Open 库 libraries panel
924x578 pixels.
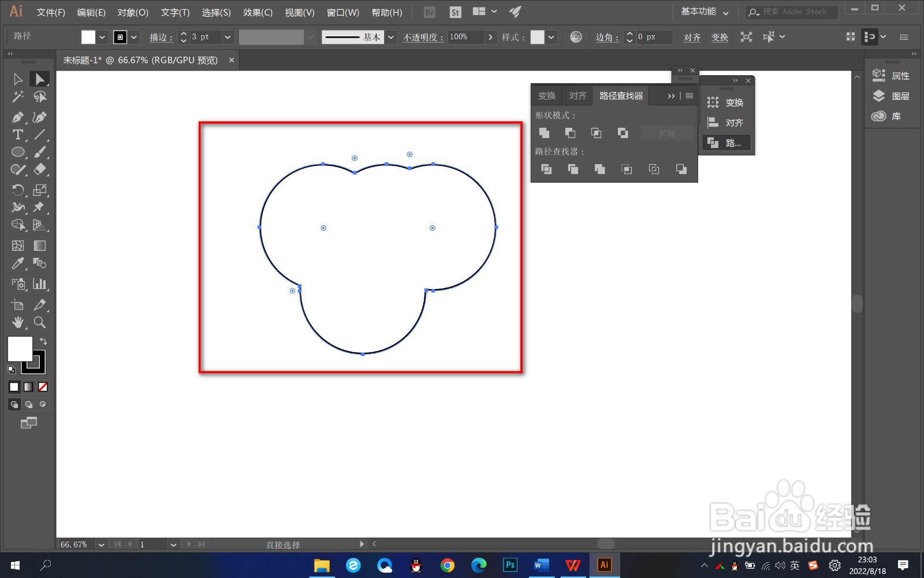(886, 116)
